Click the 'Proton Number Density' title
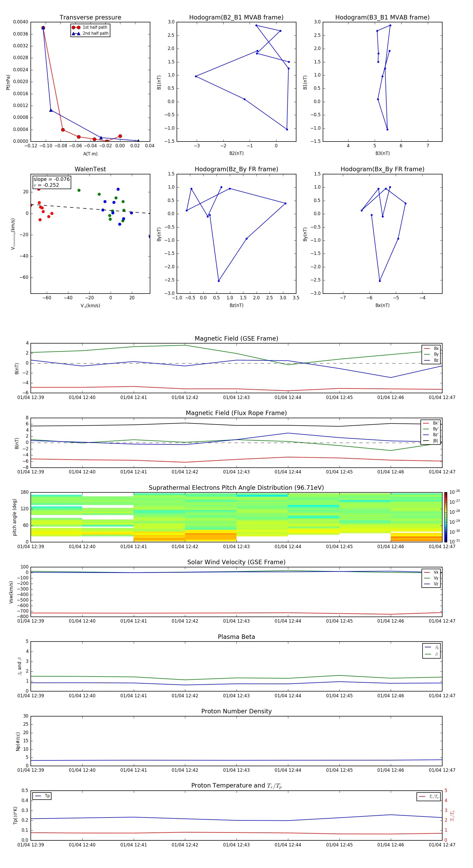 tap(236, 711)
